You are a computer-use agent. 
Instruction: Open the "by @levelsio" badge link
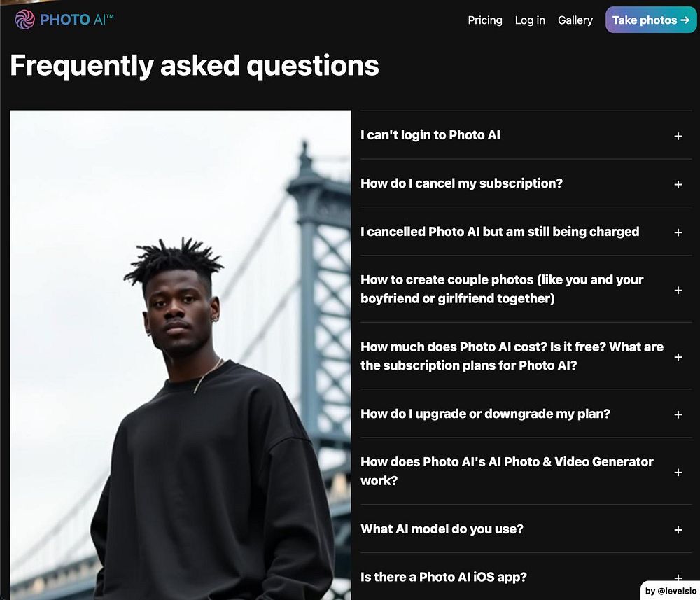tap(671, 591)
